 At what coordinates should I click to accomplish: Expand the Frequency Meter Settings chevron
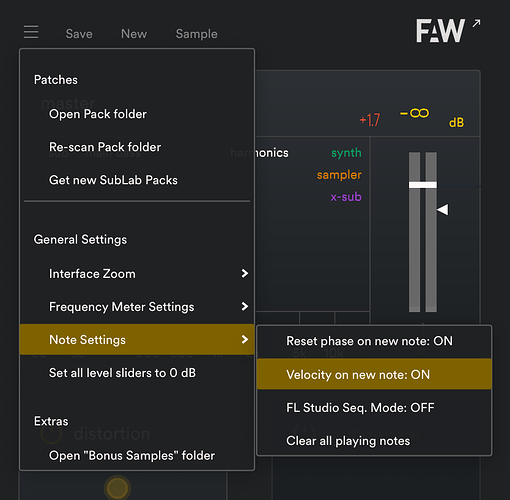click(245, 306)
